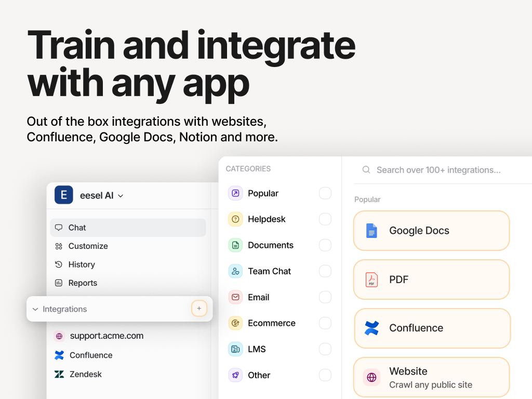532x399 pixels.
Task: Click the plus button to add integration
Action: pyautogui.click(x=199, y=309)
